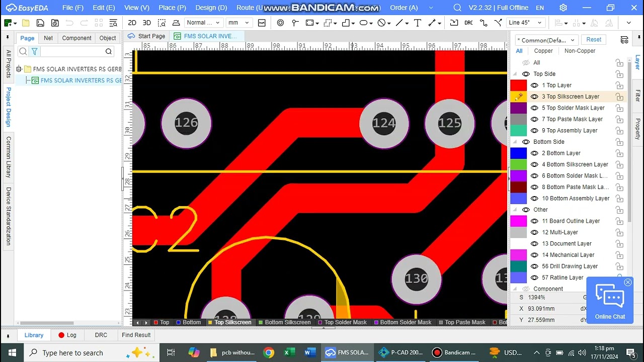Collapse the Bottom Side layer group
644x362 pixels.
pyautogui.click(x=515, y=142)
